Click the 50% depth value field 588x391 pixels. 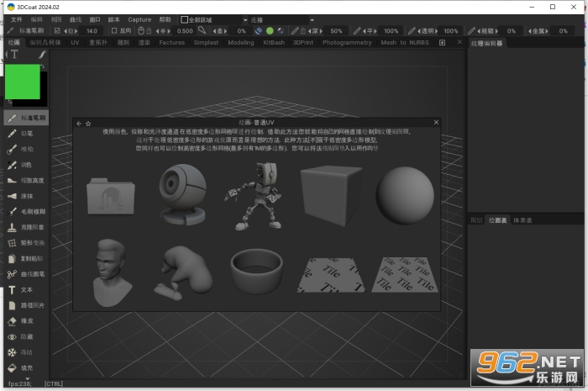click(336, 31)
